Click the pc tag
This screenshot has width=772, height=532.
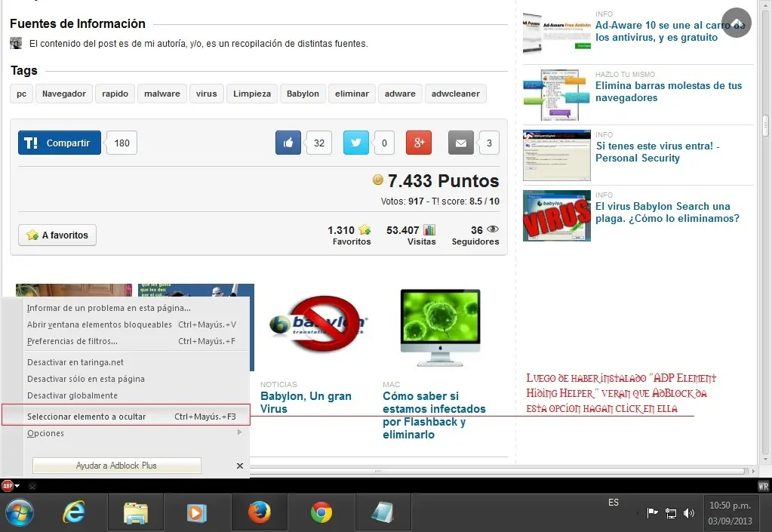[x=21, y=94]
